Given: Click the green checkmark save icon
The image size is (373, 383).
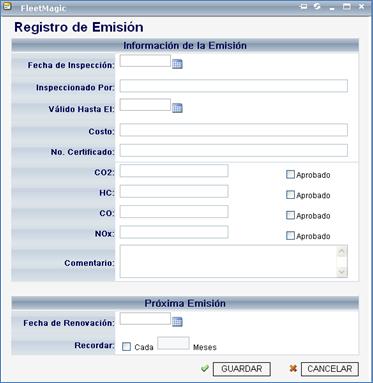Looking at the screenshot, I should [205, 368].
